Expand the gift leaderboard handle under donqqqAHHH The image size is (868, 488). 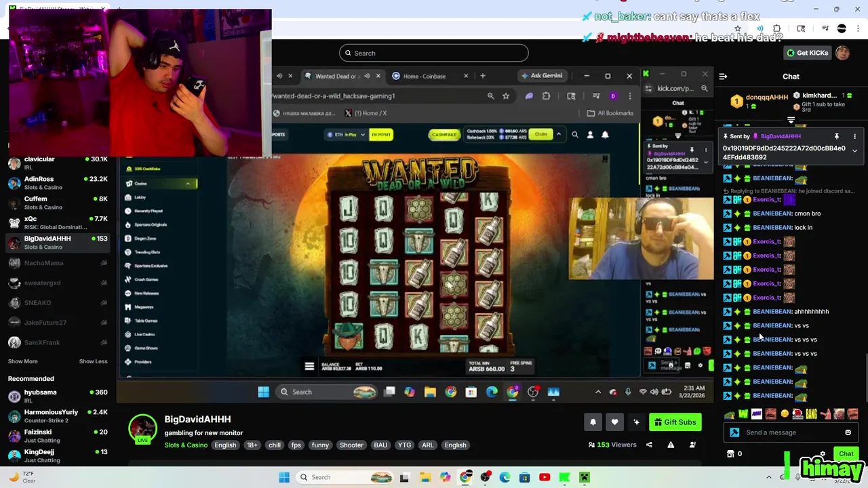click(791, 120)
